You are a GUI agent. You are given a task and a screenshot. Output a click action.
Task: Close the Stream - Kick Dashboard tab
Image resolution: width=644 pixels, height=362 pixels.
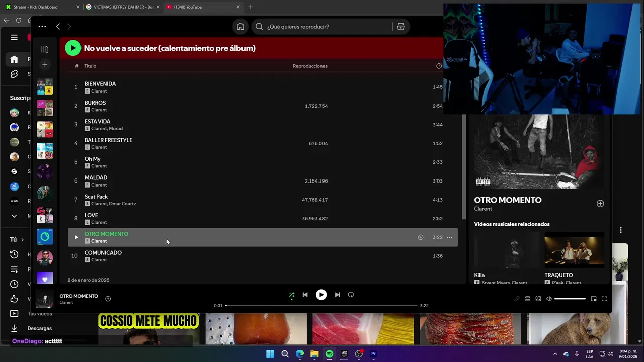[x=78, y=7]
